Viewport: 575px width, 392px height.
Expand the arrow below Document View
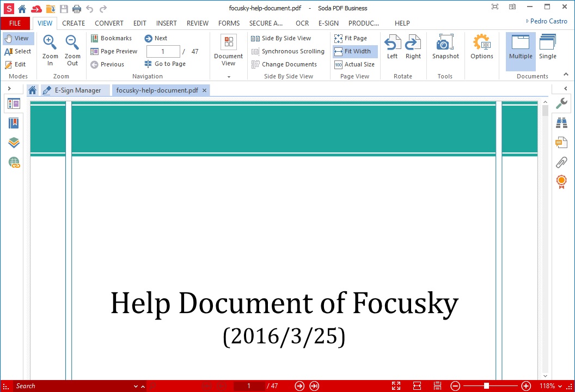point(229,77)
